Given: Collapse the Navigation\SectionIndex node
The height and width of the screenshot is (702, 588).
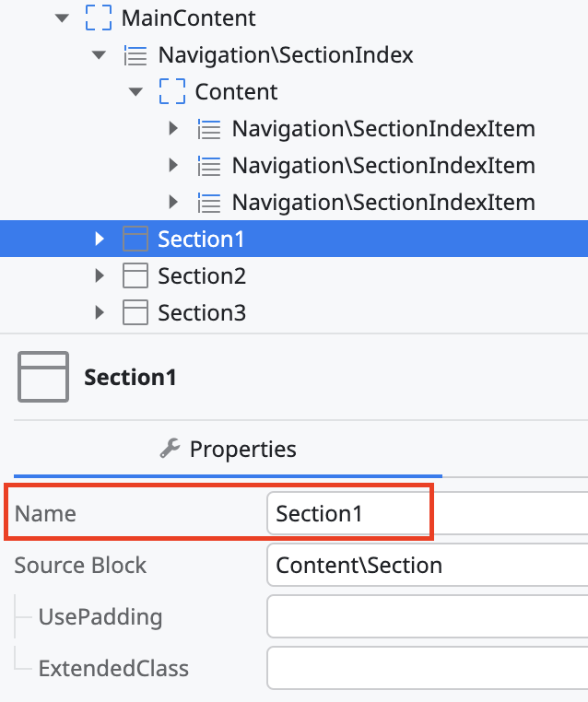Looking at the screenshot, I should [x=100, y=55].
